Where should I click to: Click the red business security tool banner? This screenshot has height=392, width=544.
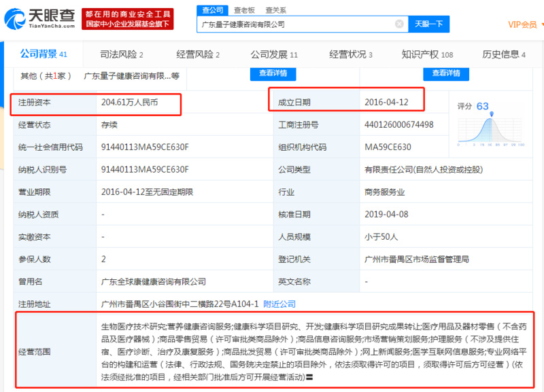(128, 19)
